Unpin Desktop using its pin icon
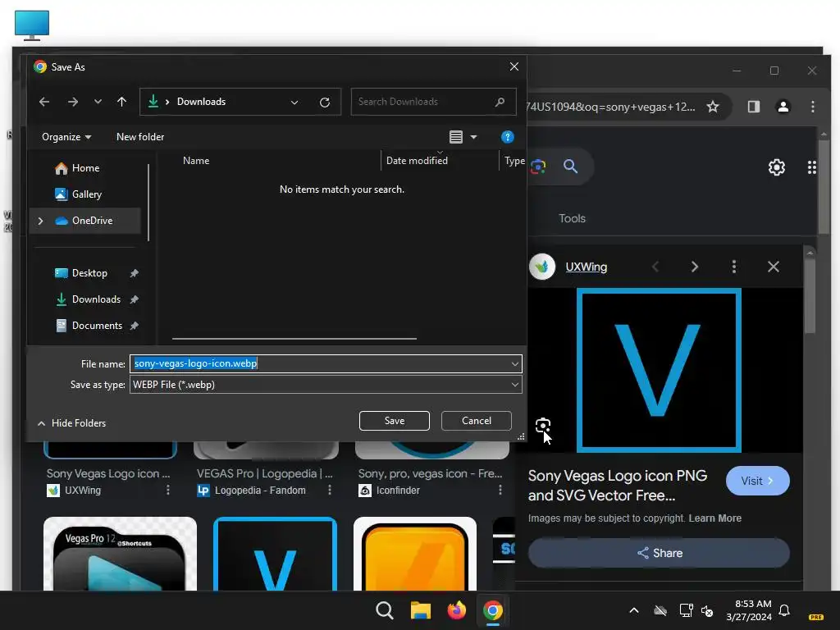 (135, 273)
